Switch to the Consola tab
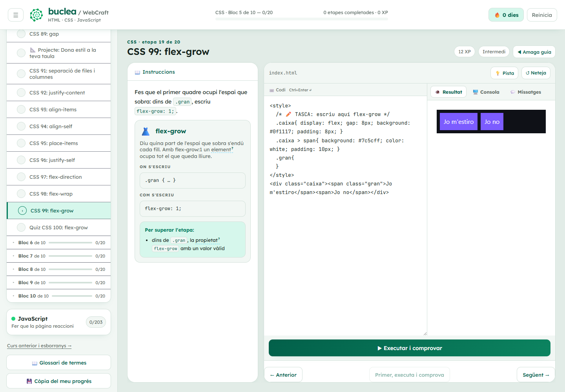 click(x=486, y=92)
